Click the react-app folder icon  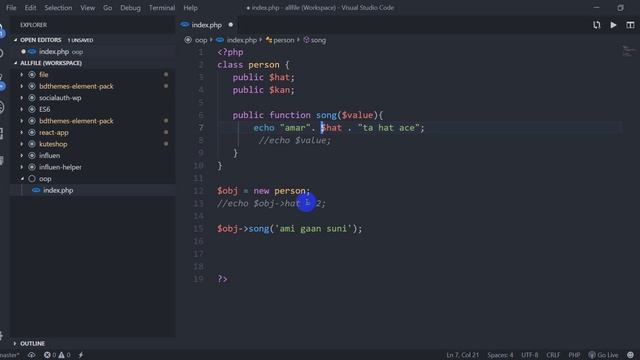tap(32, 133)
